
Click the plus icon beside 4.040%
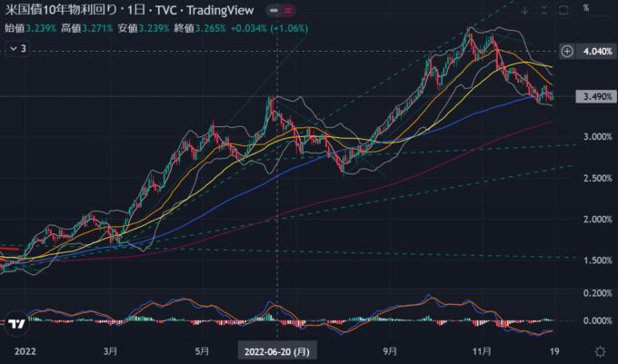coord(567,52)
